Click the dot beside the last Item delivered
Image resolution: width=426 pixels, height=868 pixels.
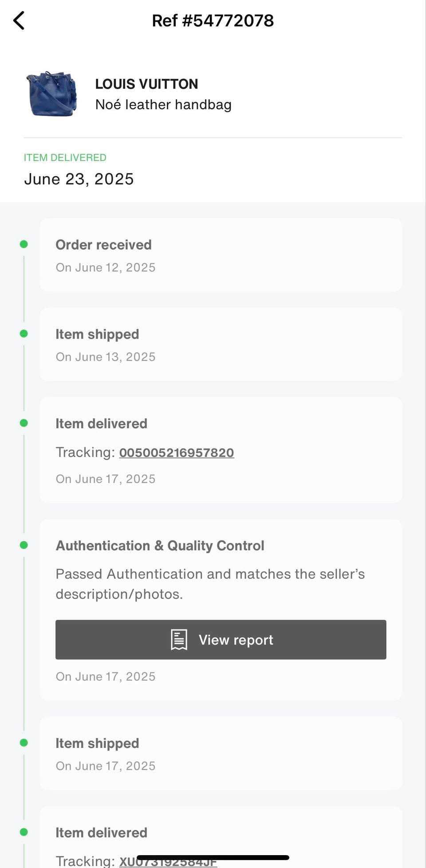pyautogui.click(x=24, y=833)
